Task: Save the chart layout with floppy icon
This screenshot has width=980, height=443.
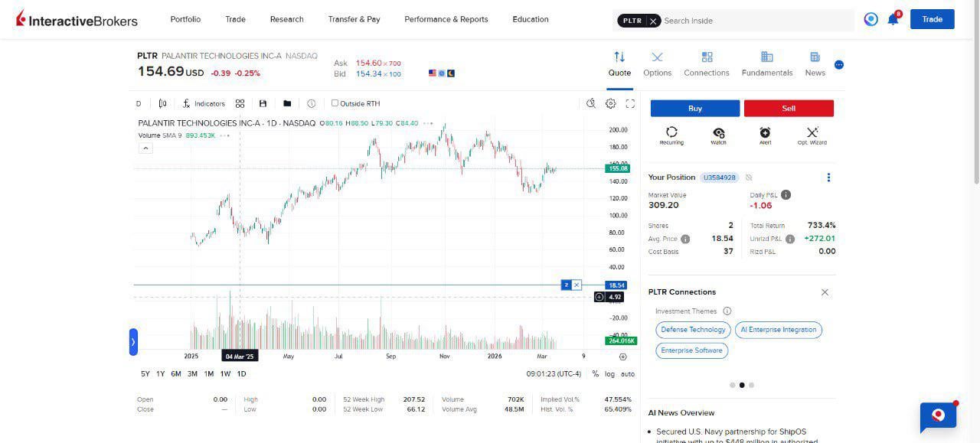Action: point(263,103)
